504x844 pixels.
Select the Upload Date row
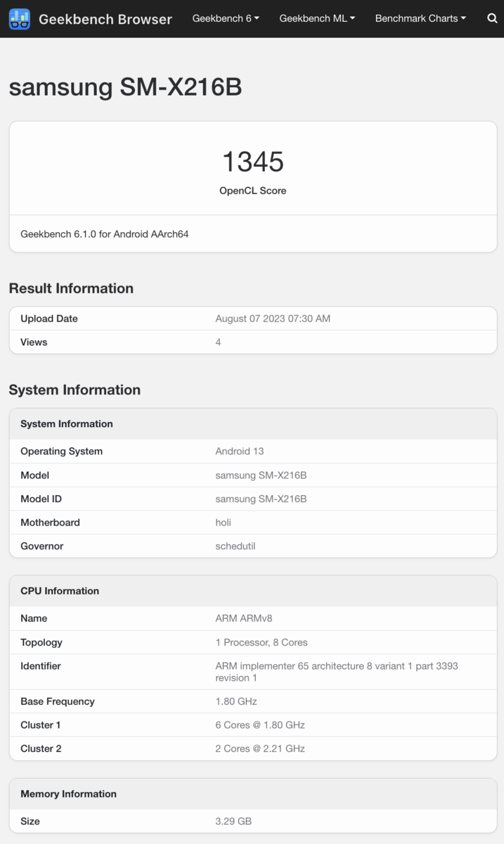click(253, 319)
